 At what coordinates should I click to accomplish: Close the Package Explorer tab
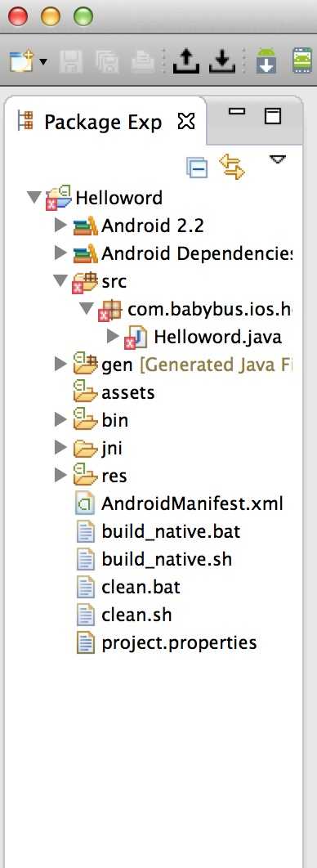point(186,121)
